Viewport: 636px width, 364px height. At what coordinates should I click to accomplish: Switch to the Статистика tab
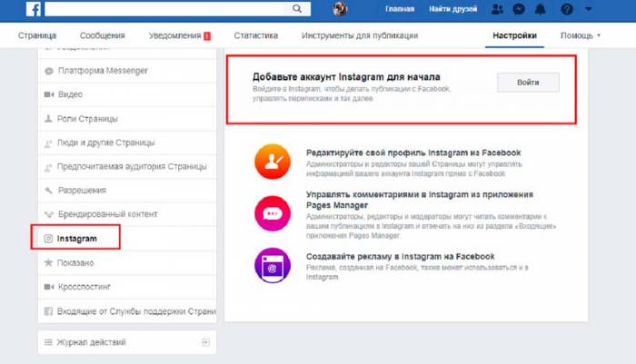255,36
